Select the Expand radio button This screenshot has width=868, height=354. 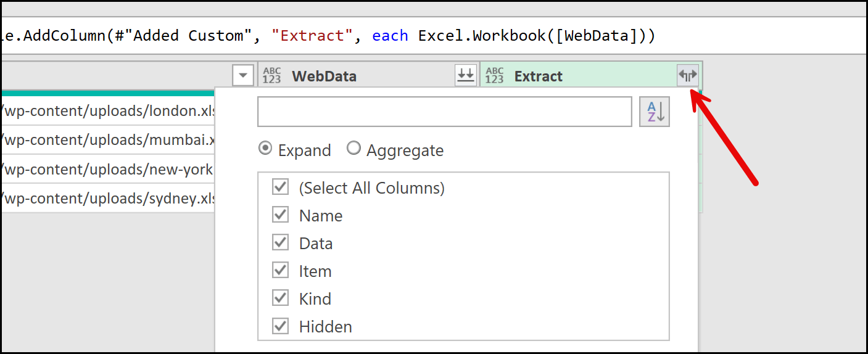pos(265,149)
